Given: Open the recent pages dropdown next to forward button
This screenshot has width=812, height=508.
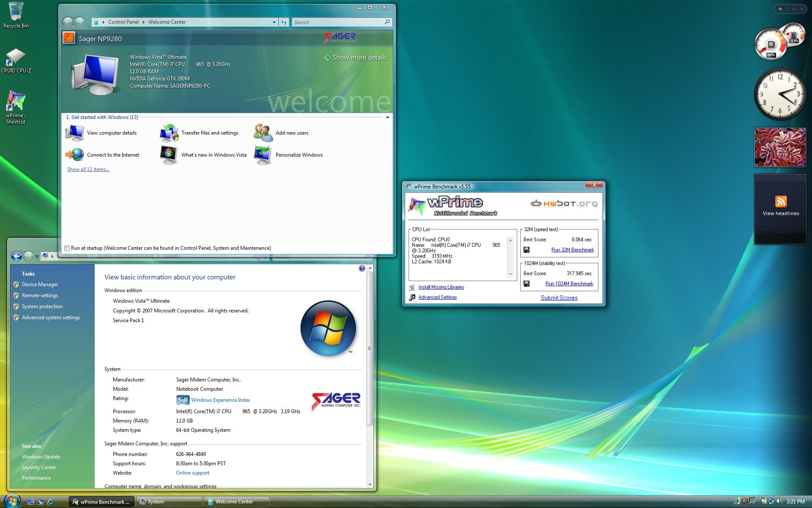Looking at the screenshot, I should tap(88, 22).
